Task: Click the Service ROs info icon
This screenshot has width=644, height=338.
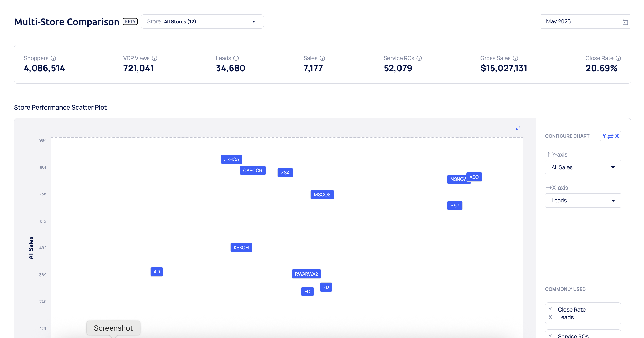Action: tap(419, 58)
